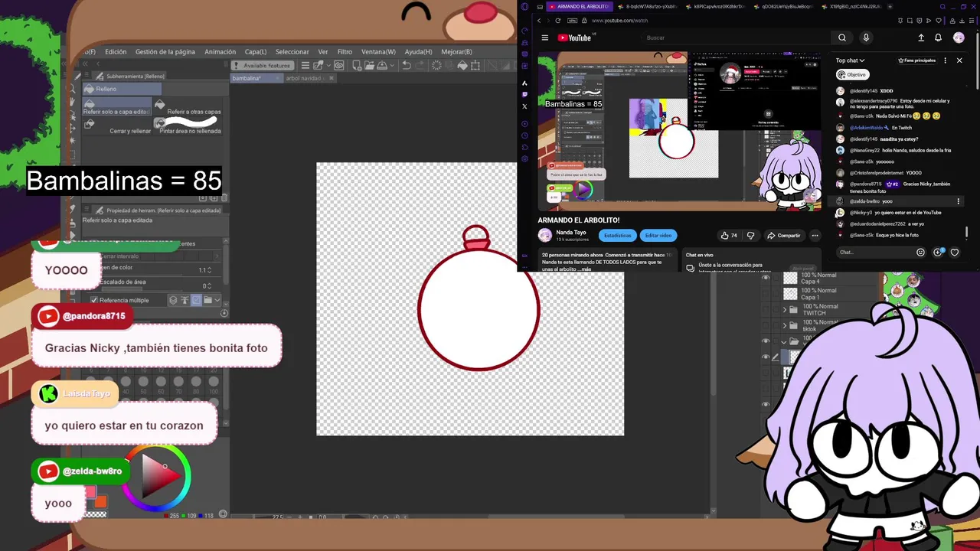Select 'Referir solo a capa editada' sub tool
Screen dimensions: 980x551
click(x=116, y=106)
